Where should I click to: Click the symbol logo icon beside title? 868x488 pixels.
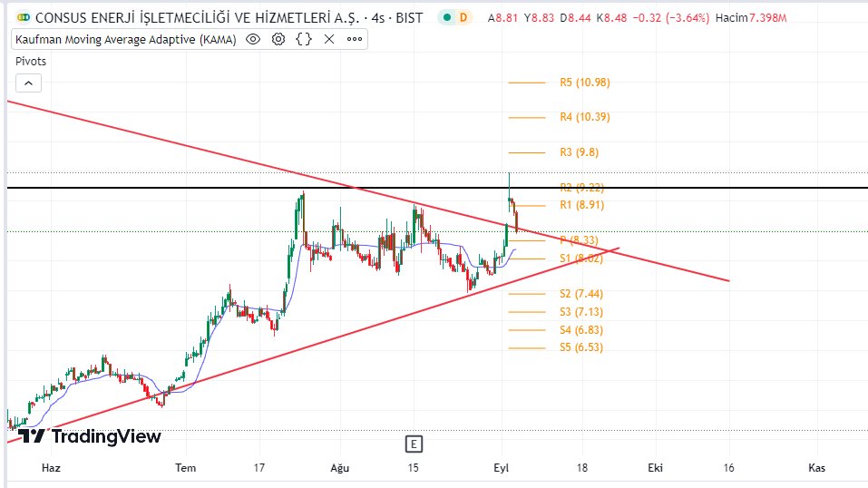coord(24,18)
